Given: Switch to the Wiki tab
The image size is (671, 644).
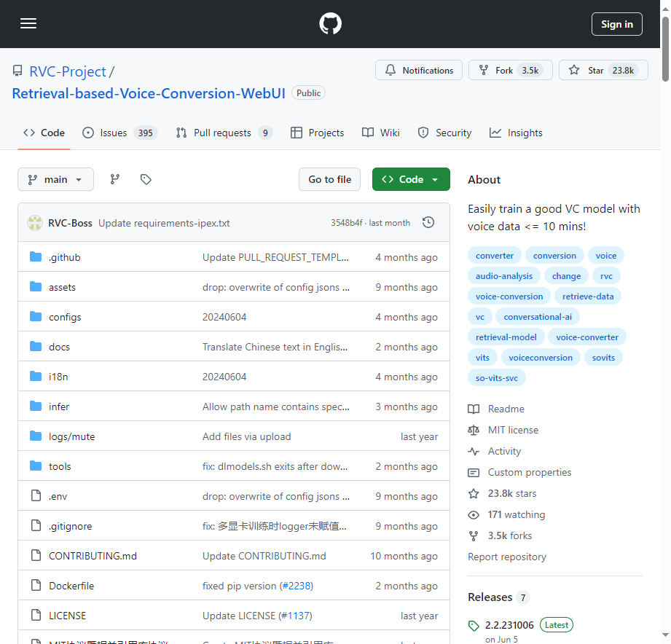Looking at the screenshot, I should coord(381,133).
